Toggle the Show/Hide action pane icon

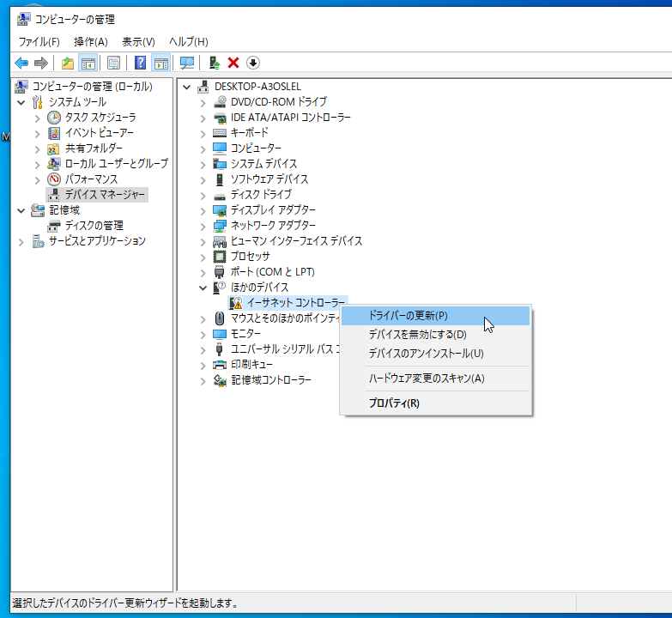pos(161,63)
